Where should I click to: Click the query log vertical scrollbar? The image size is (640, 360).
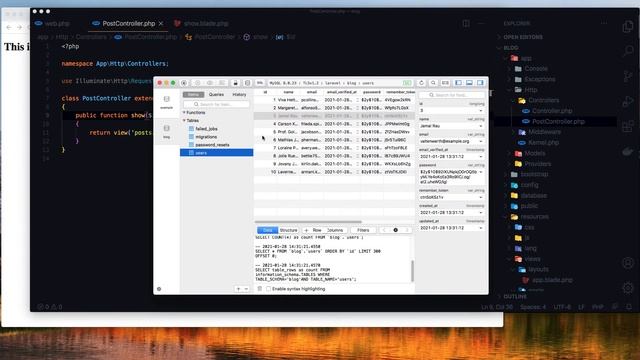tap(412, 271)
